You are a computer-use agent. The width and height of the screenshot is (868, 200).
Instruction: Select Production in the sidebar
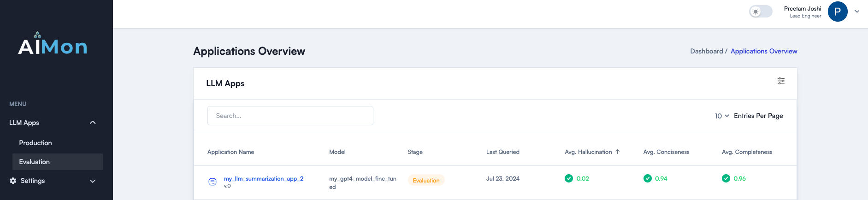[x=35, y=143]
